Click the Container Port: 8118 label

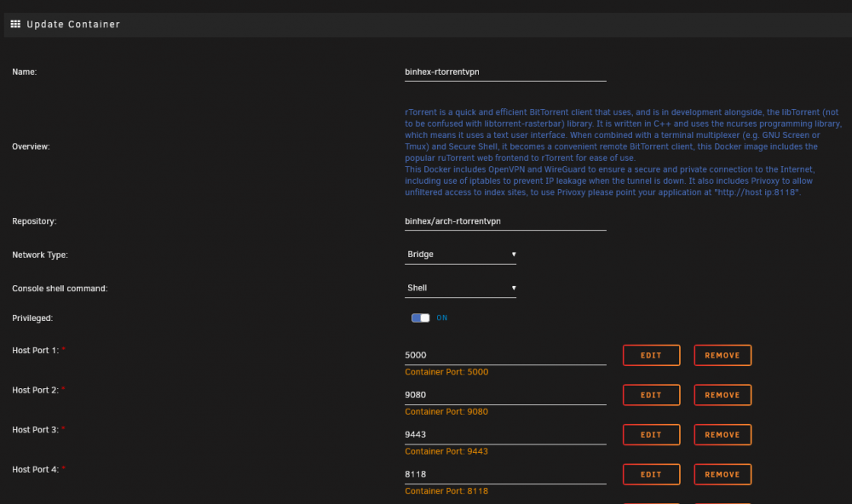point(446,491)
